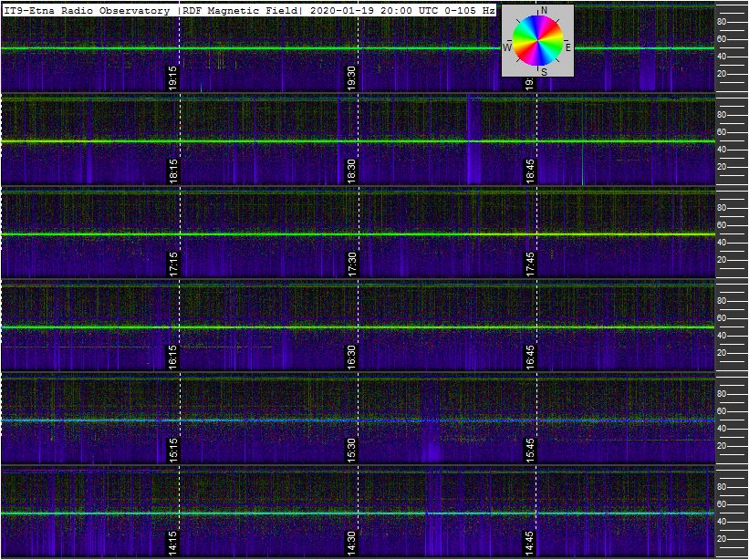This screenshot has height=560, width=749.
Task: Select the 17:30 time marker label
Action: [352, 264]
